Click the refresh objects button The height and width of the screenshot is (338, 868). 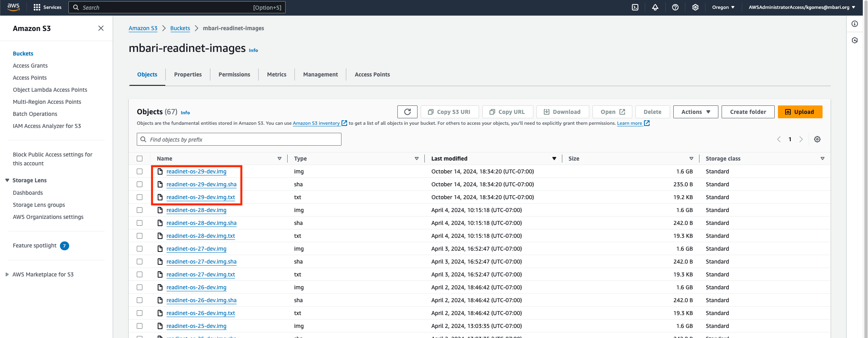click(407, 112)
